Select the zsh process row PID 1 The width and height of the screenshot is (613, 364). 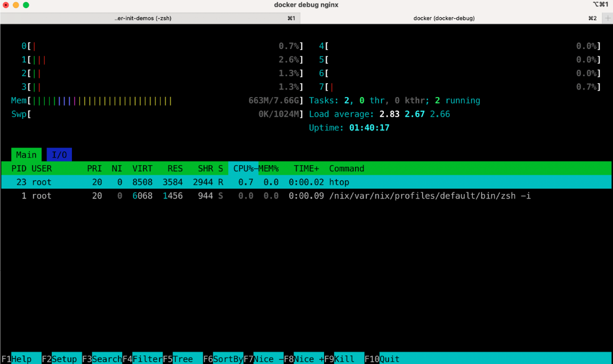267,196
